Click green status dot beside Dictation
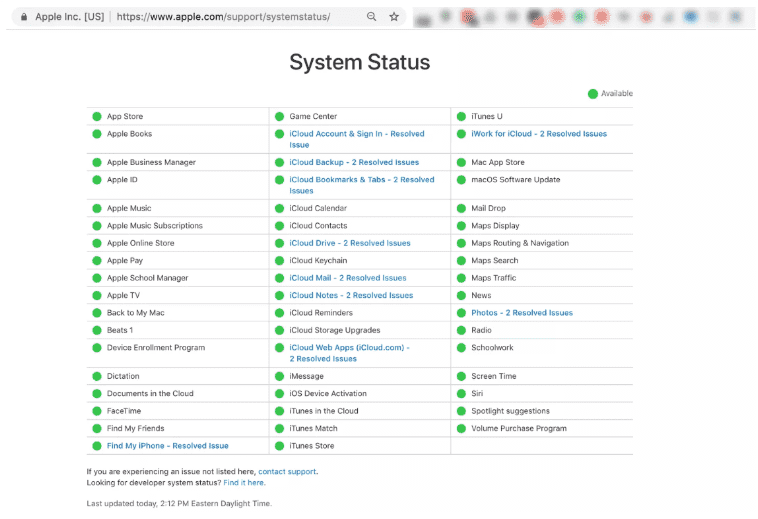 point(97,376)
